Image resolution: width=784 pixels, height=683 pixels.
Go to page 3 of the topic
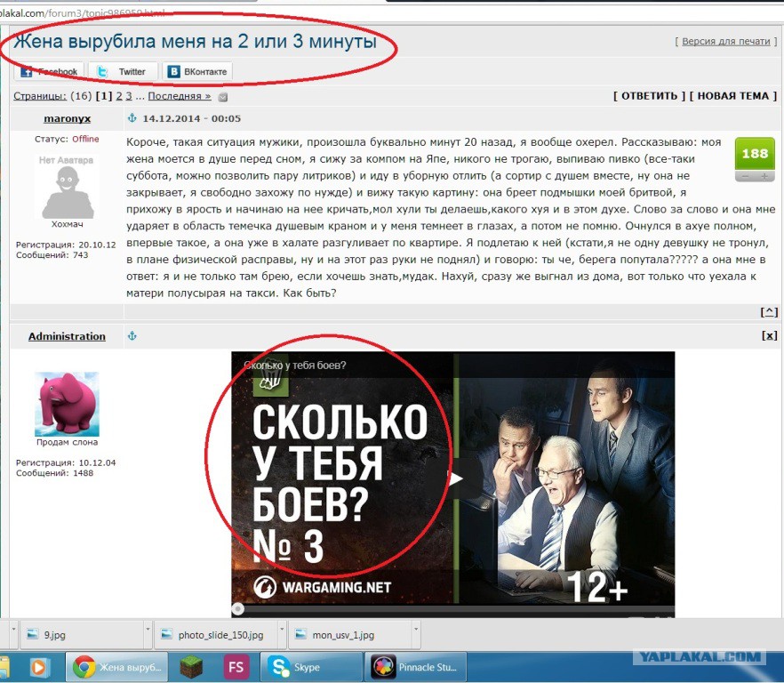click(x=129, y=96)
